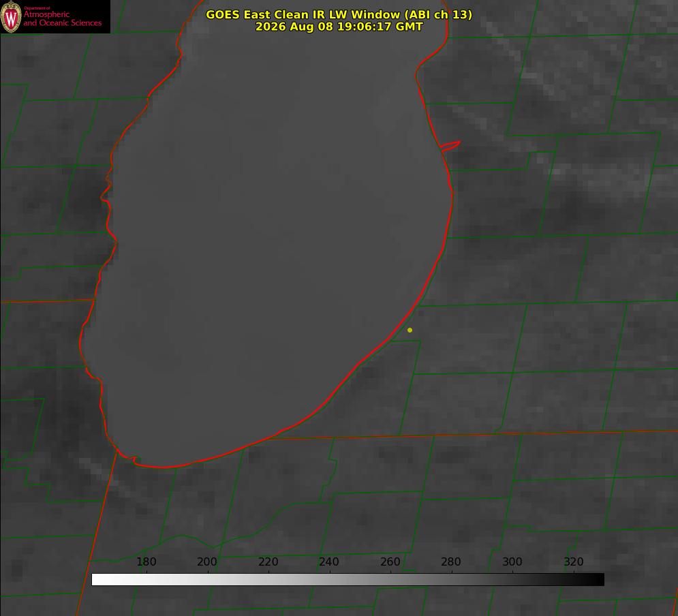Click the 220 colorbar label
Image resolution: width=678 pixels, height=616 pixels.
coord(268,561)
